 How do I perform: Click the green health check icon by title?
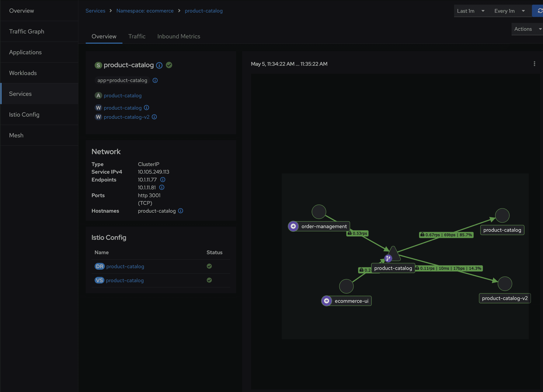pos(169,65)
